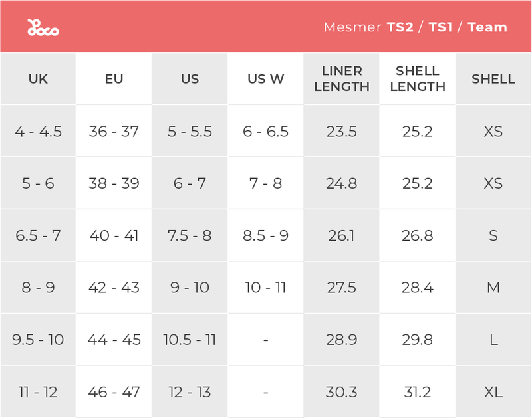Click the XL shell size cell
This screenshot has height=418, width=532.
pyautogui.click(x=493, y=392)
